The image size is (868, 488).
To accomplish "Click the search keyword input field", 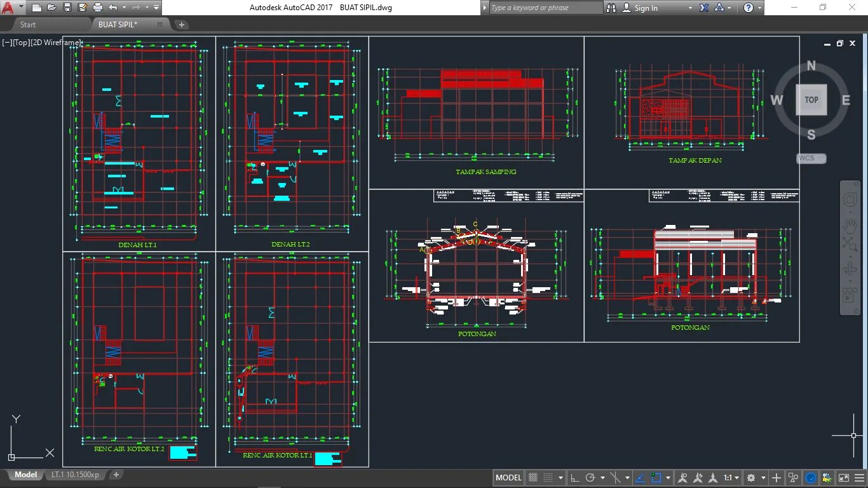I will [545, 8].
